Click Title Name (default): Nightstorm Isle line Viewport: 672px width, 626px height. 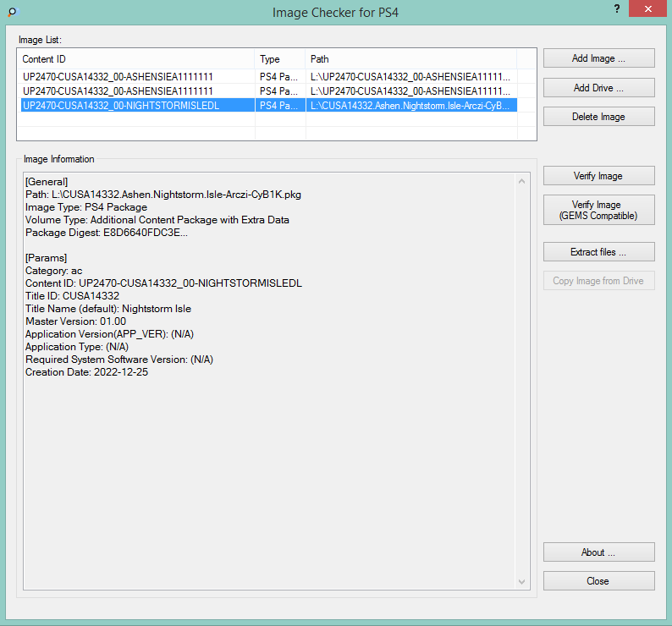[108, 309]
